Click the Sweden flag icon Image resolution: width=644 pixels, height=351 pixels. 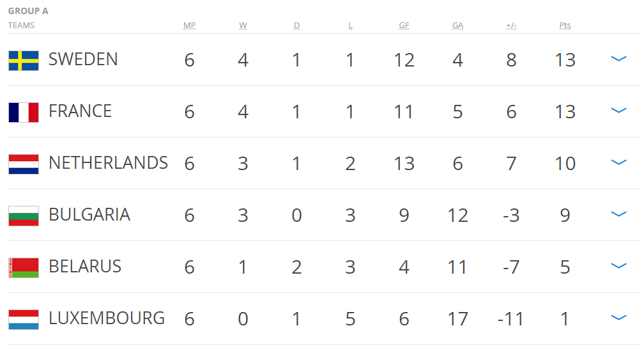[24, 60]
